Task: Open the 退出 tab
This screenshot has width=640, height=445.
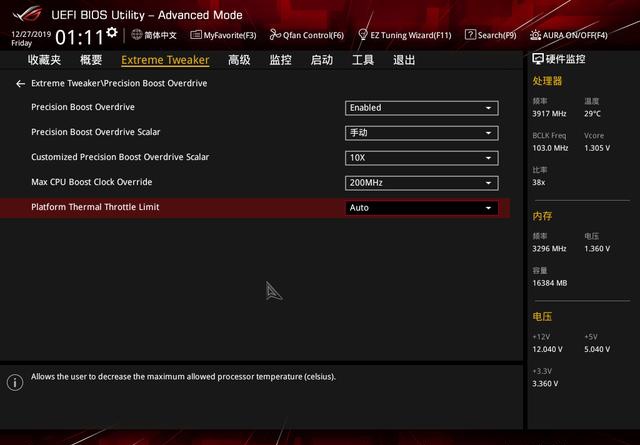Action: coord(404,60)
